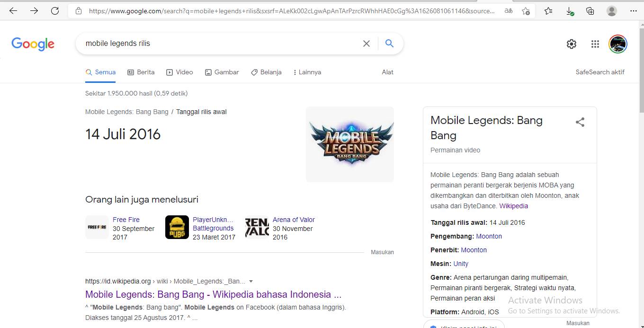Click the lock site info icon

click(79, 10)
